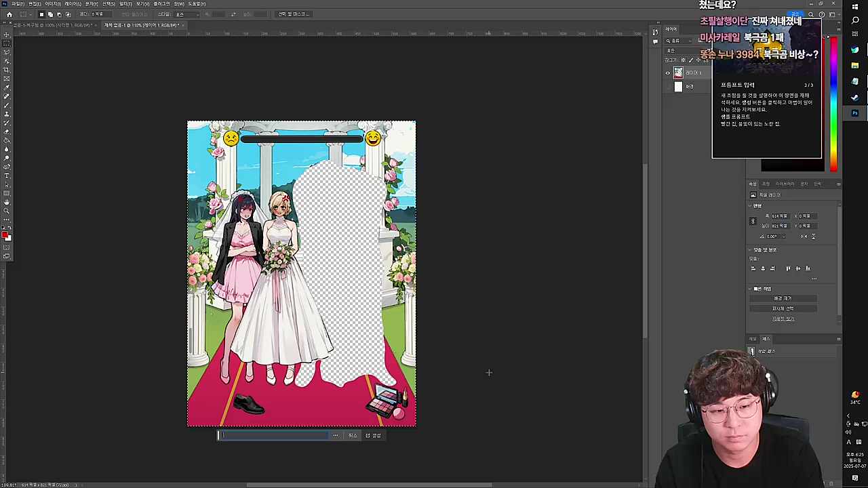The image size is (868, 488).
Task: Select the History Brush tool
Action: (x=7, y=122)
